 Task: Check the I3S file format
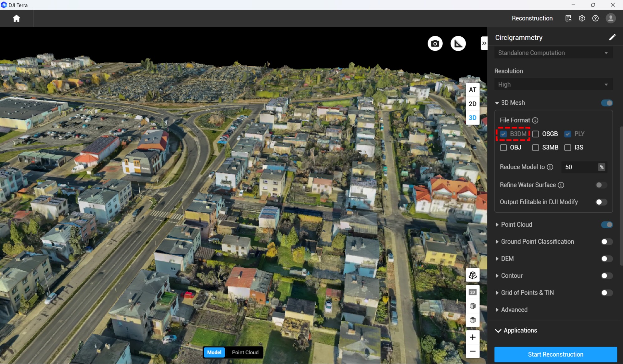[568, 148]
